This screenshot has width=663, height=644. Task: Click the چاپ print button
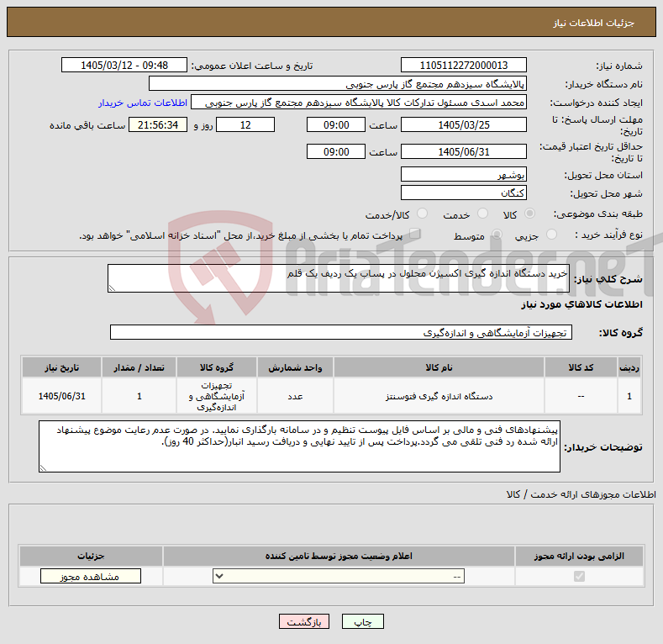click(x=363, y=621)
